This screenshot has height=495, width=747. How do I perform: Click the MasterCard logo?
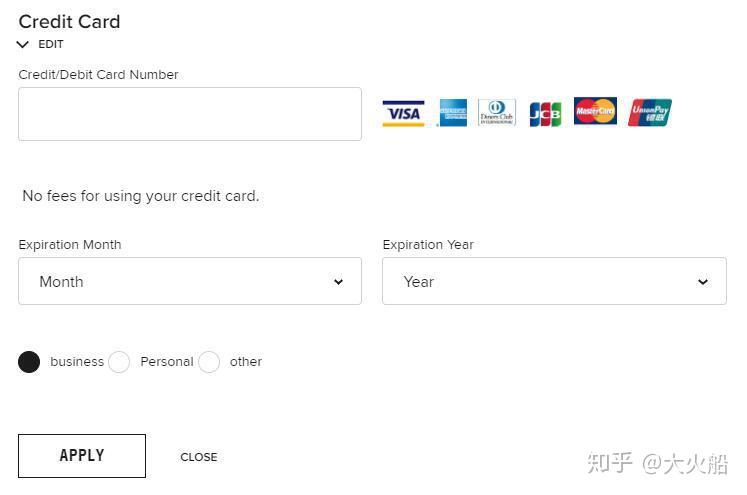(595, 111)
